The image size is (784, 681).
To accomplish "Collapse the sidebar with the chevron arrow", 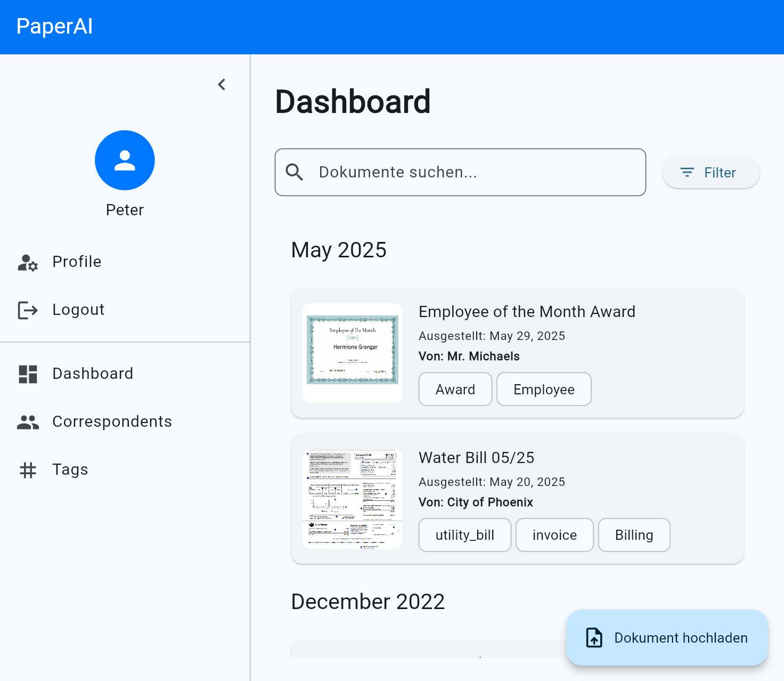I will click(x=222, y=85).
